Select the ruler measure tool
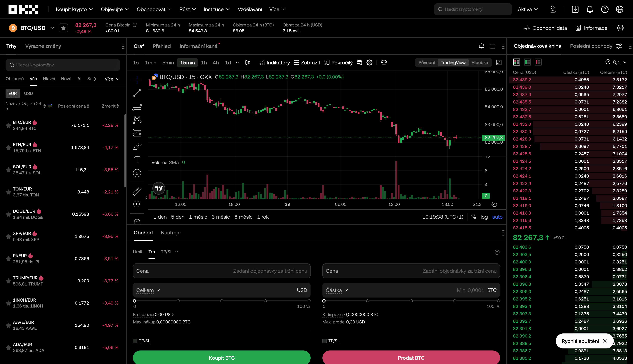This screenshot has height=364, width=633. 137,191
